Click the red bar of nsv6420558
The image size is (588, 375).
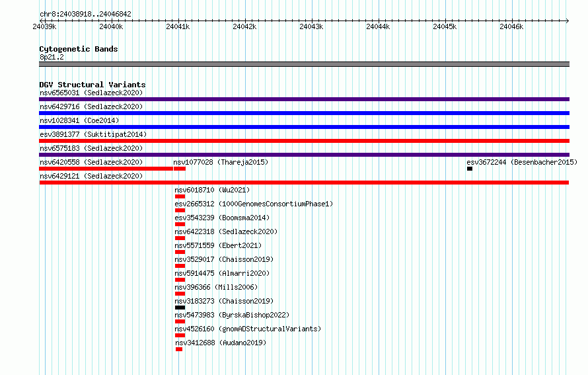click(106, 169)
